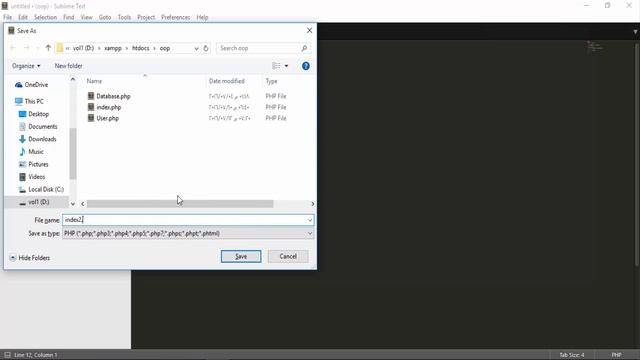Open the Tools menu
The width and height of the screenshot is (640, 360).
tap(124, 17)
